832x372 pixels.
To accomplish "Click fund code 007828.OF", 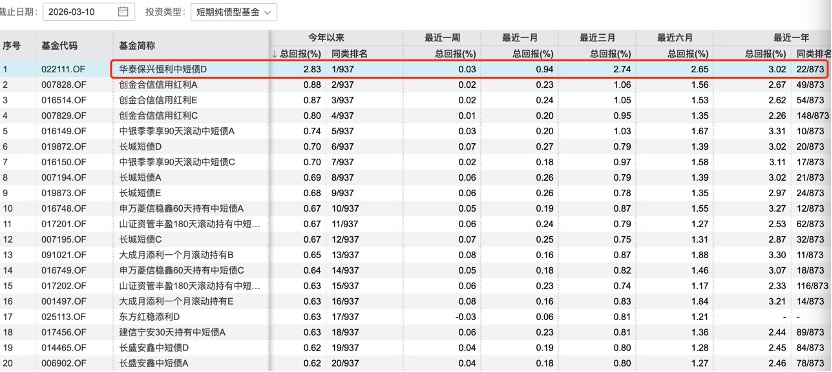I will pyautogui.click(x=63, y=84).
